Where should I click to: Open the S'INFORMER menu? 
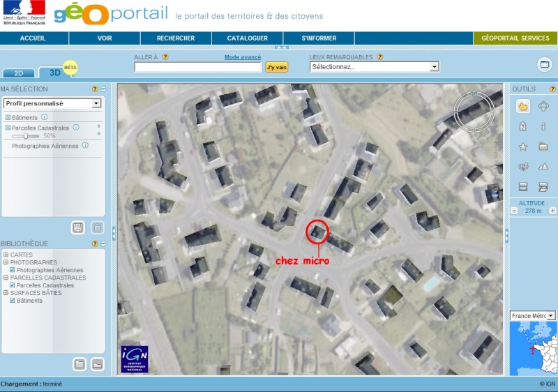[x=319, y=38]
